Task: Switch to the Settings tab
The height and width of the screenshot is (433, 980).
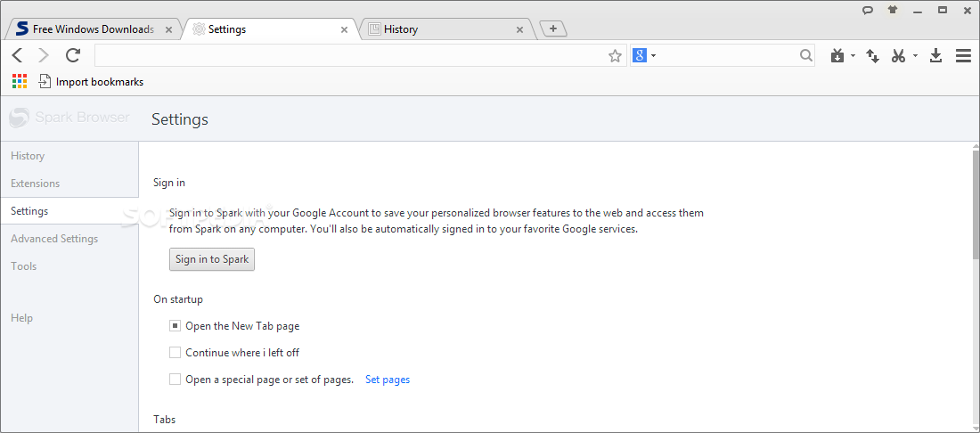Action: tap(267, 29)
